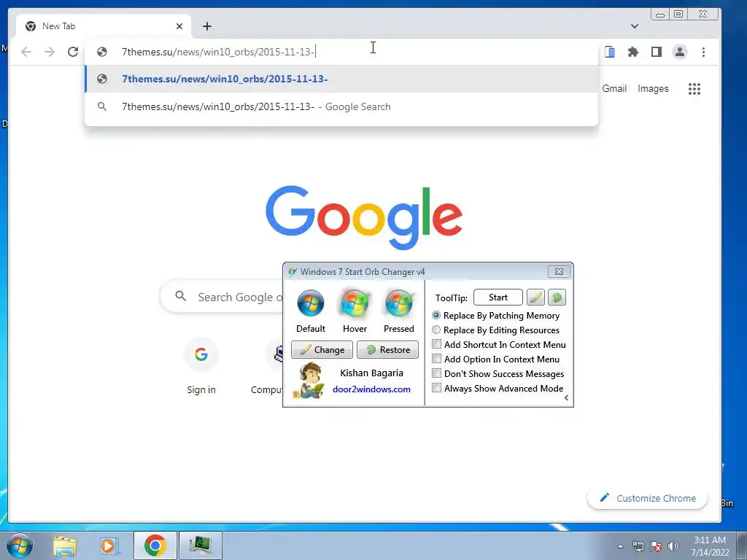Check Don't Show Success Messages
Screen dimensions: 747x560
[498, 374]
